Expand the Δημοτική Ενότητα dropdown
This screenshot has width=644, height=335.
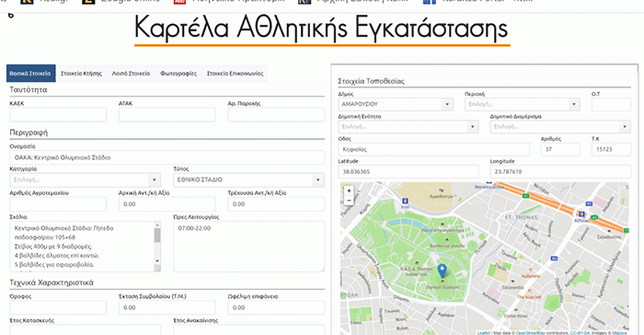pos(408,127)
